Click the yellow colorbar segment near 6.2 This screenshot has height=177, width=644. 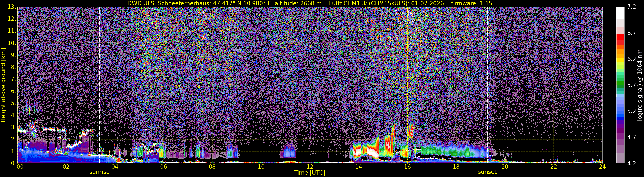[620, 60]
